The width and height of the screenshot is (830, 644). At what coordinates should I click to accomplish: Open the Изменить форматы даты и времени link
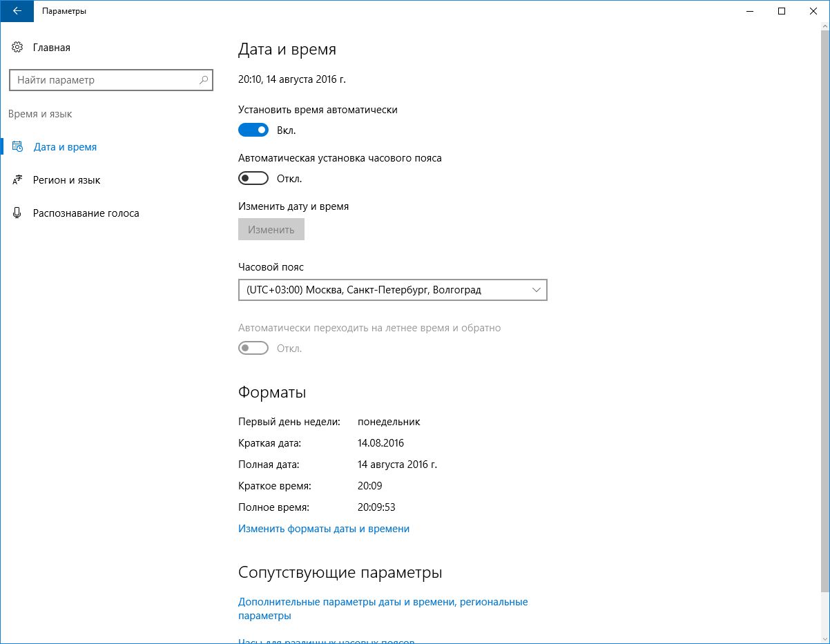324,529
